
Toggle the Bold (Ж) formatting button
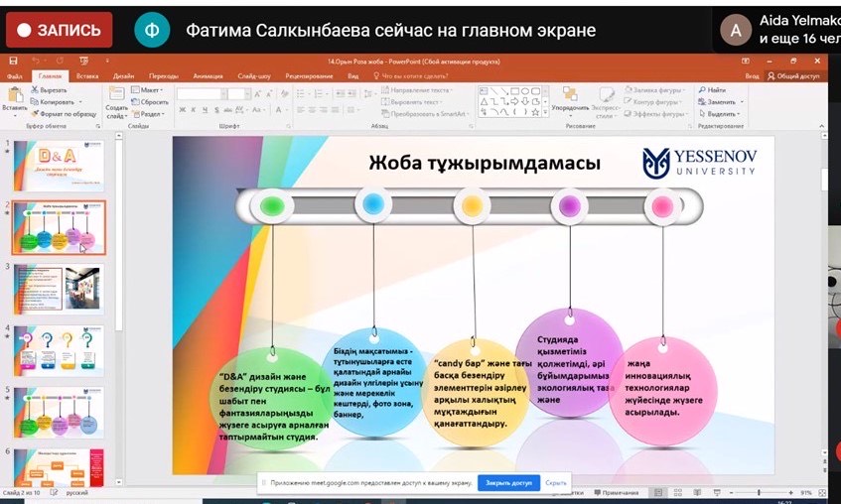point(183,113)
